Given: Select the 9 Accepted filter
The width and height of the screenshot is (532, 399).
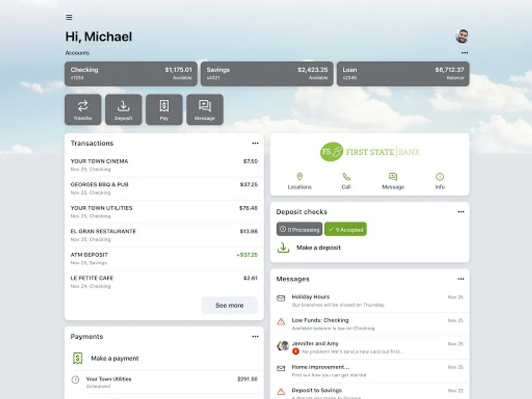Looking at the screenshot, I should (345, 229).
